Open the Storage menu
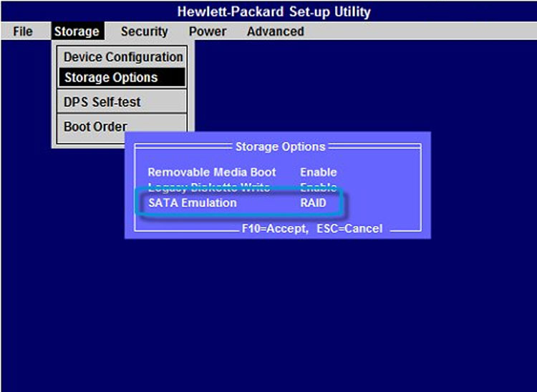537x392 pixels. (x=78, y=31)
